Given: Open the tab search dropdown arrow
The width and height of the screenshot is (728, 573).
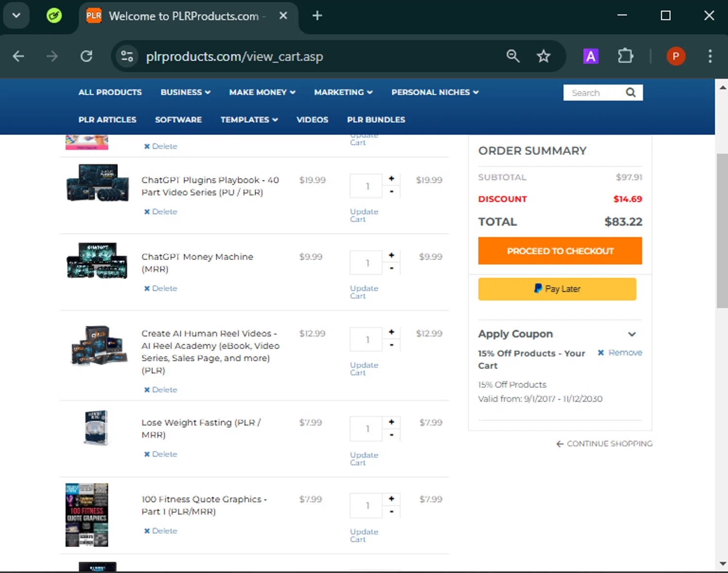Looking at the screenshot, I should tap(17, 16).
